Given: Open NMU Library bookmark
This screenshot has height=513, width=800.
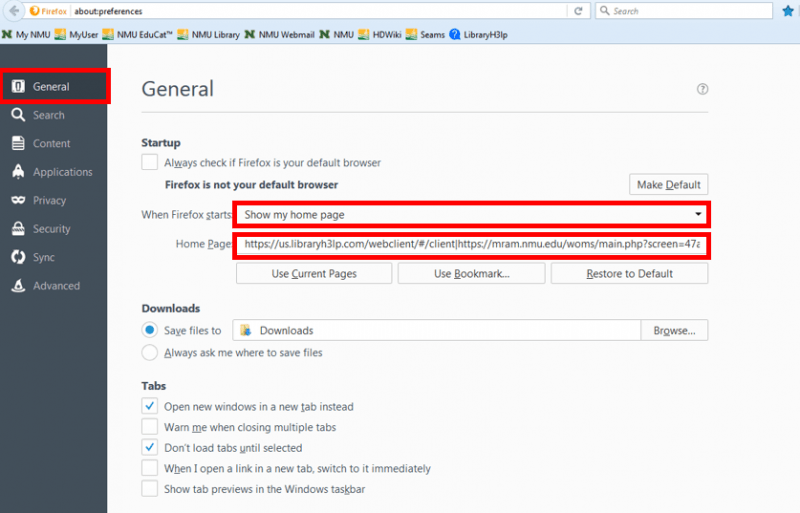Looking at the screenshot, I should click(x=209, y=35).
